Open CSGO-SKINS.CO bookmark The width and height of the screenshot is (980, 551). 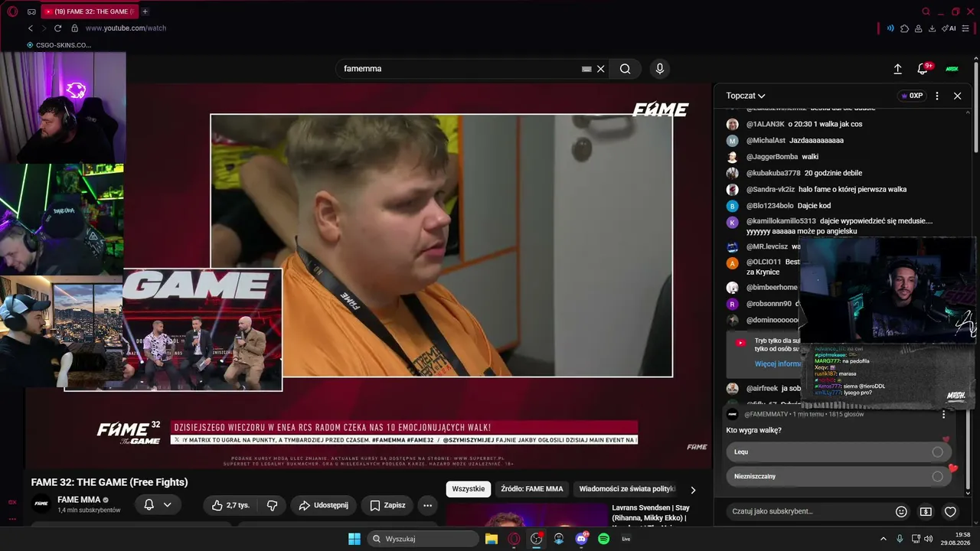pyautogui.click(x=58, y=45)
